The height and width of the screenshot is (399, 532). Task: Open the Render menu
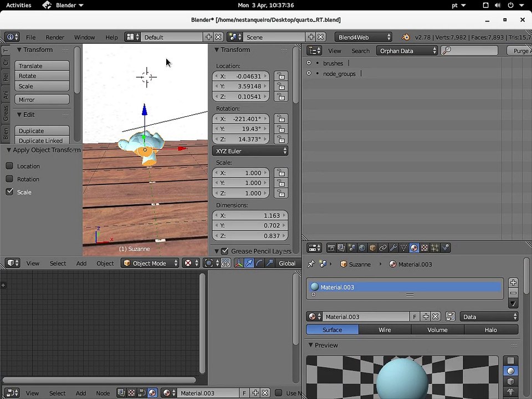pyautogui.click(x=55, y=37)
